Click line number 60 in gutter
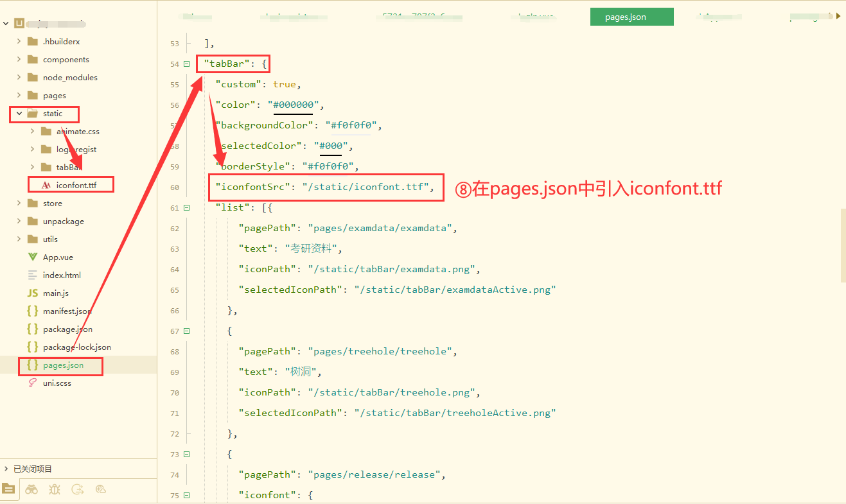The width and height of the screenshot is (846, 504). coord(175,187)
